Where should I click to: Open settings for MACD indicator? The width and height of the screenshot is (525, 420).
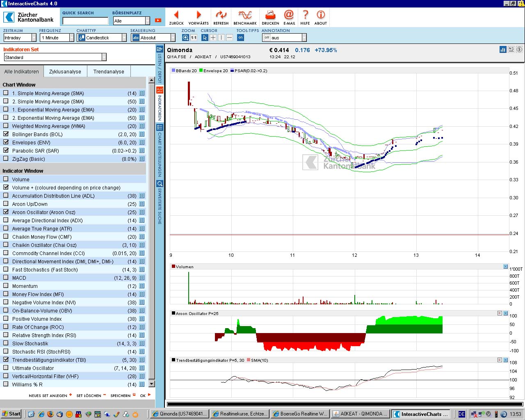click(x=142, y=278)
